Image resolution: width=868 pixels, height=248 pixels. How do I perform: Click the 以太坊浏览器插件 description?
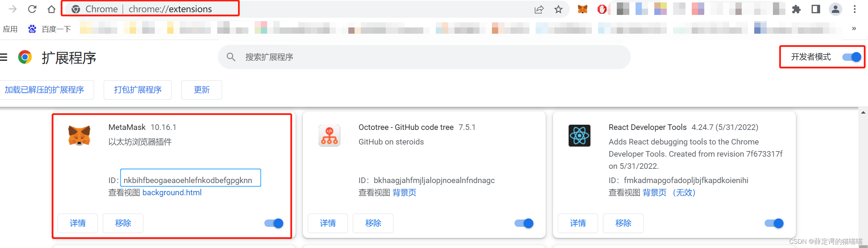point(140,142)
